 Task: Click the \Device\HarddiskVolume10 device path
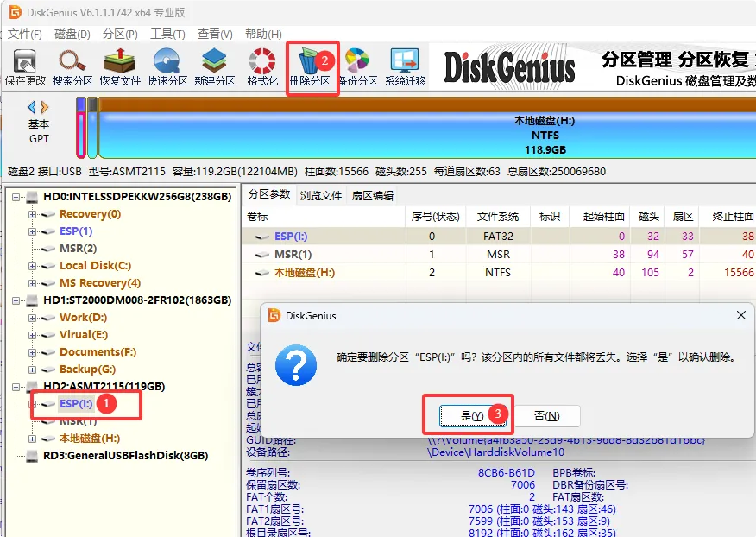[495, 452]
